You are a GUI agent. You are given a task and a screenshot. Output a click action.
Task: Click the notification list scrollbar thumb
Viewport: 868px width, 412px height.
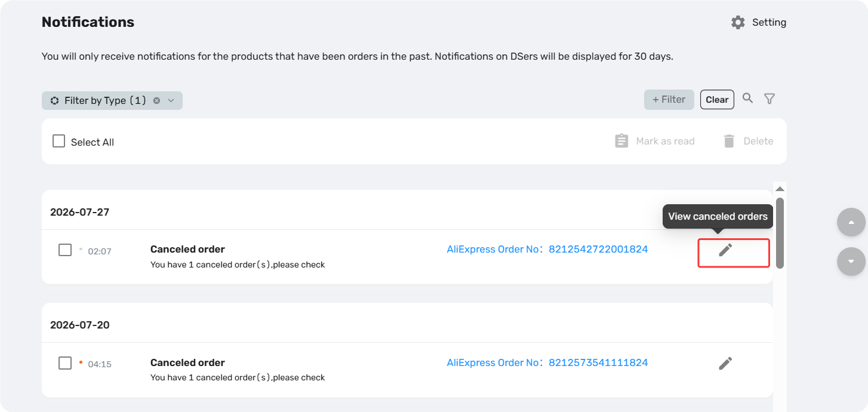click(780, 233)
